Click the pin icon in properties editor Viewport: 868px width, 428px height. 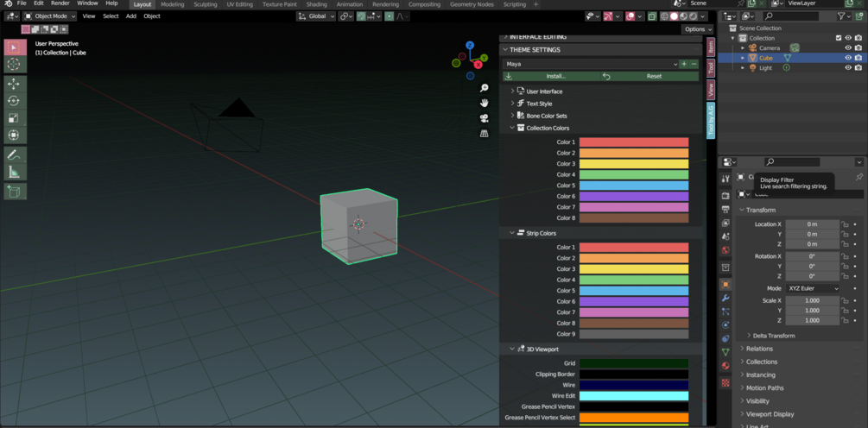point(858,177)
